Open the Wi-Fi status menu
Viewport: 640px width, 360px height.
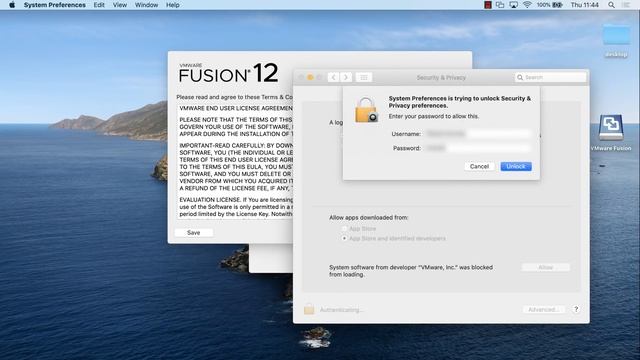527,5
